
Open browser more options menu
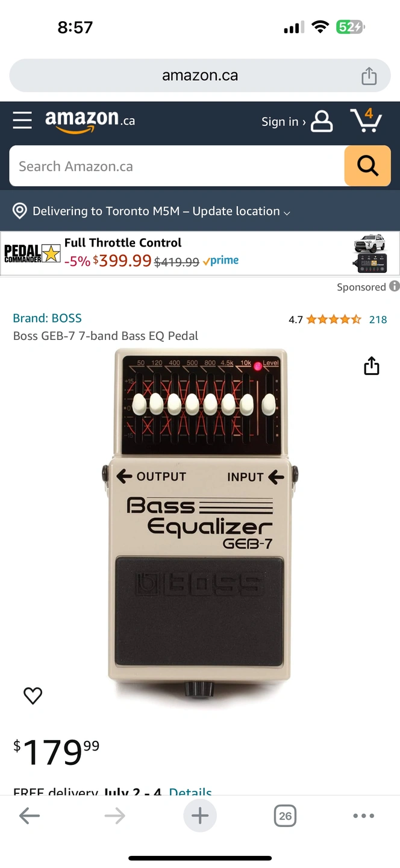pos(363,816)
